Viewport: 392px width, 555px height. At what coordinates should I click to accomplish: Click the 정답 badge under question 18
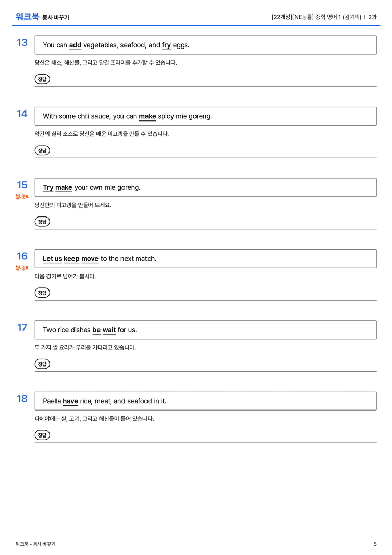42,435
